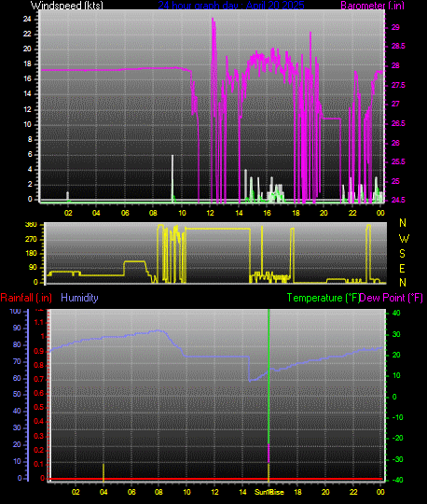
Task: Click the compass letter E beside the direction chart
Action: (x=402, y=269)
